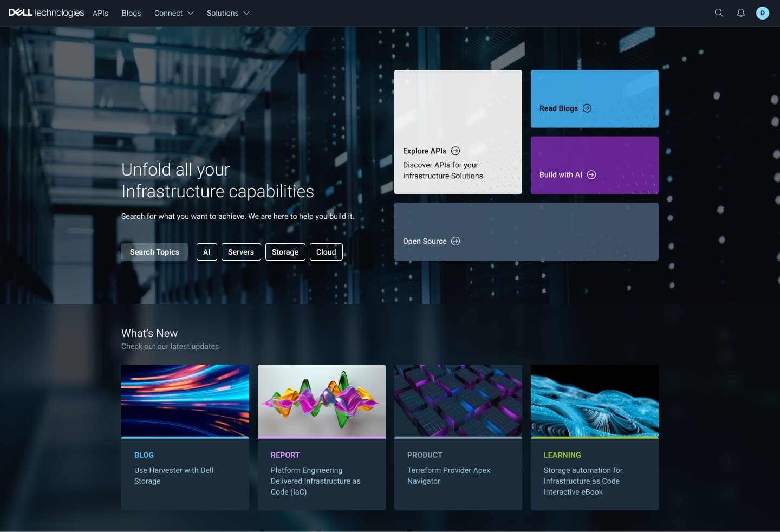Click the Terraform Provider product image
Screen dimensions: 780x532
pyautogui.click(x=458, y=401)
